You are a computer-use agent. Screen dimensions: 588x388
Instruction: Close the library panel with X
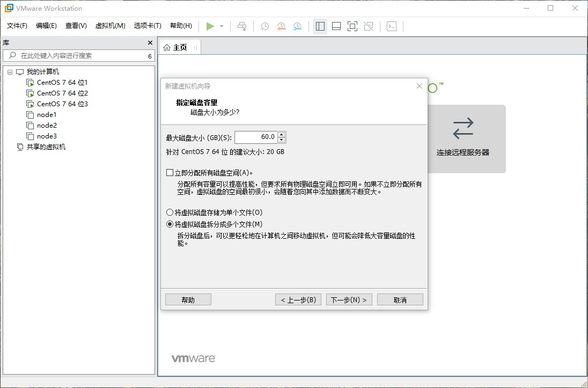[150, 43]
